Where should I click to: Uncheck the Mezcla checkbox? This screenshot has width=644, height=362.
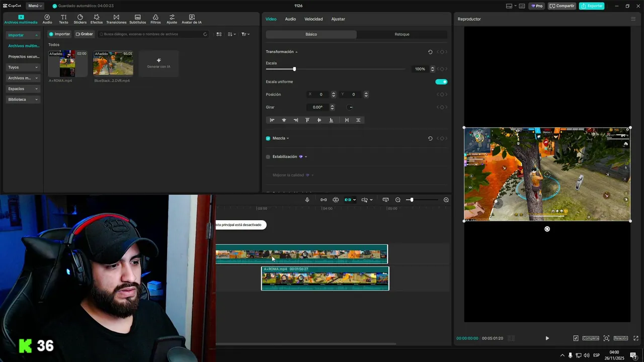click(x=268, y=138)
